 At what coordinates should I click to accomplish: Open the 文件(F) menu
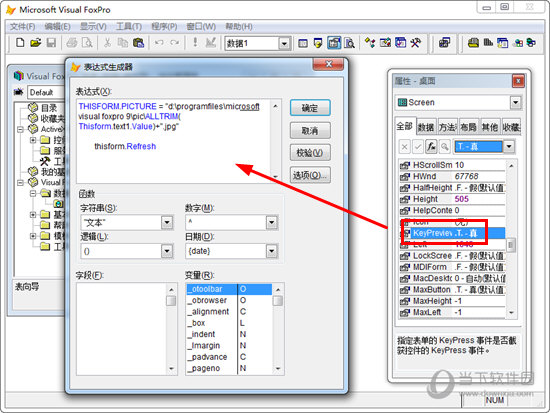coord(22,27)
